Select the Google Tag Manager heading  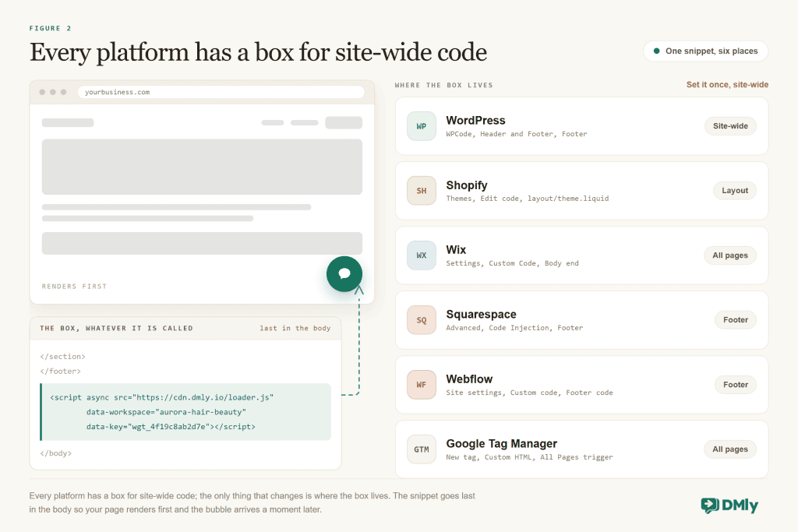(x=502, y=443)
